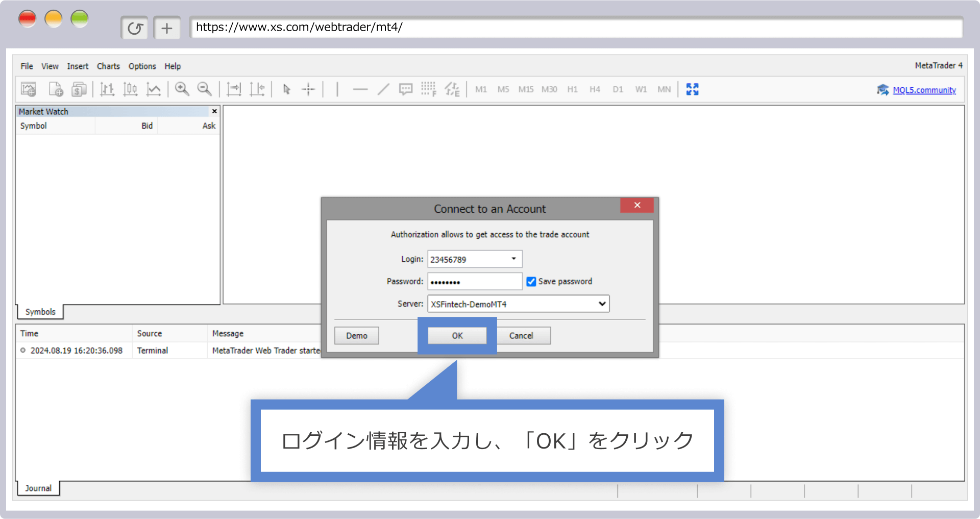Click the Bid column header

pos(127,126)
